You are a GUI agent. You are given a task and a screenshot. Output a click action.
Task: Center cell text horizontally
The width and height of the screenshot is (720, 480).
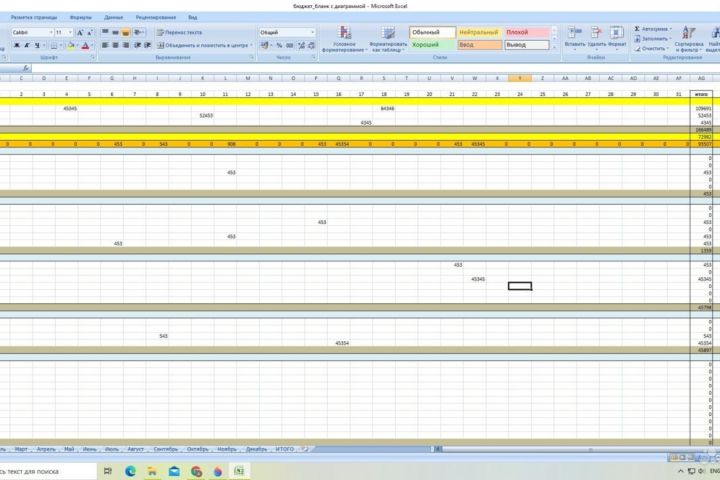(115, 45)
